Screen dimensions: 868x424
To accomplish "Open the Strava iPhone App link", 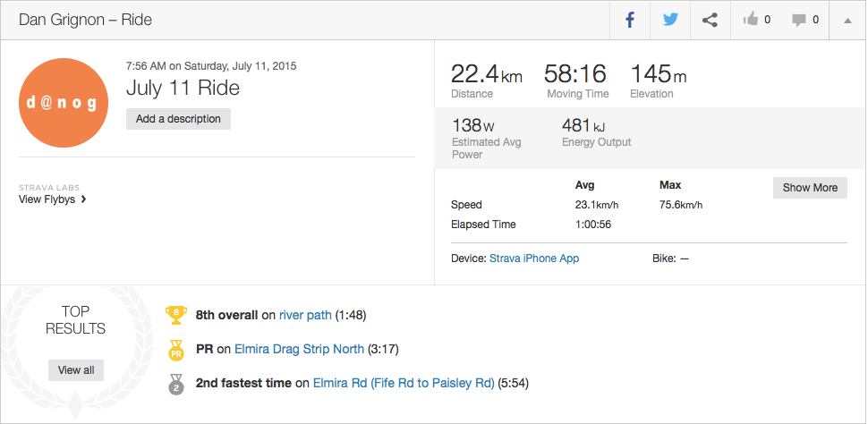I will [x=534, y=258].
